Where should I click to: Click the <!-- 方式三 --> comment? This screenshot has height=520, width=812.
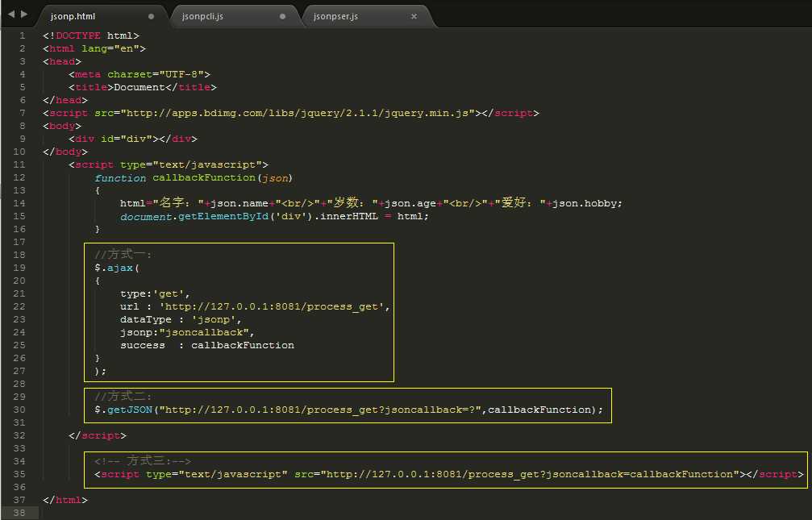(x=143, y=461)
